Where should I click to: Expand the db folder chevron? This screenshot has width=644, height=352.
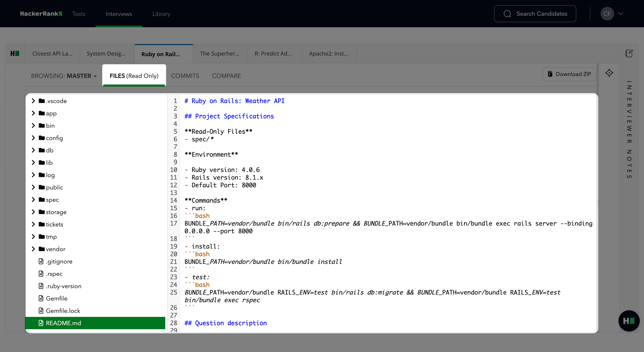pyautogui.click(x=33, y=150)
